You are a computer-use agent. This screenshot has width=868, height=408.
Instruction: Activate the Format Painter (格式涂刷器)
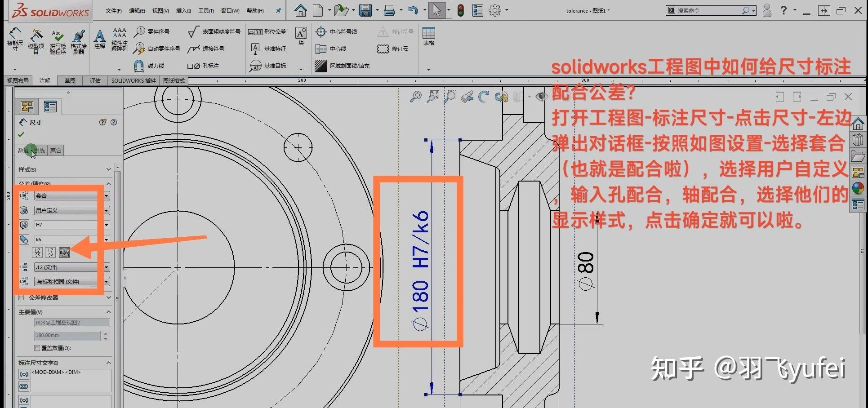(79, 42)
